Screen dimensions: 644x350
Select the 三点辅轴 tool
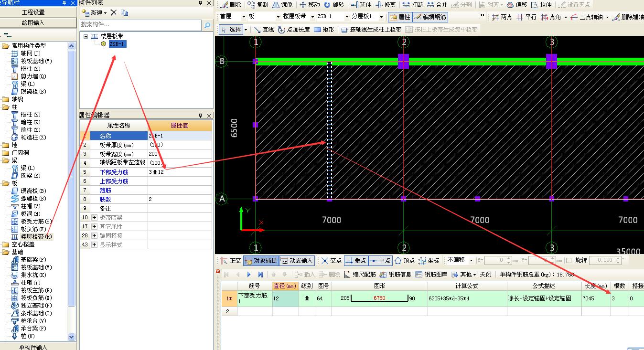click(x=587, y=17)
